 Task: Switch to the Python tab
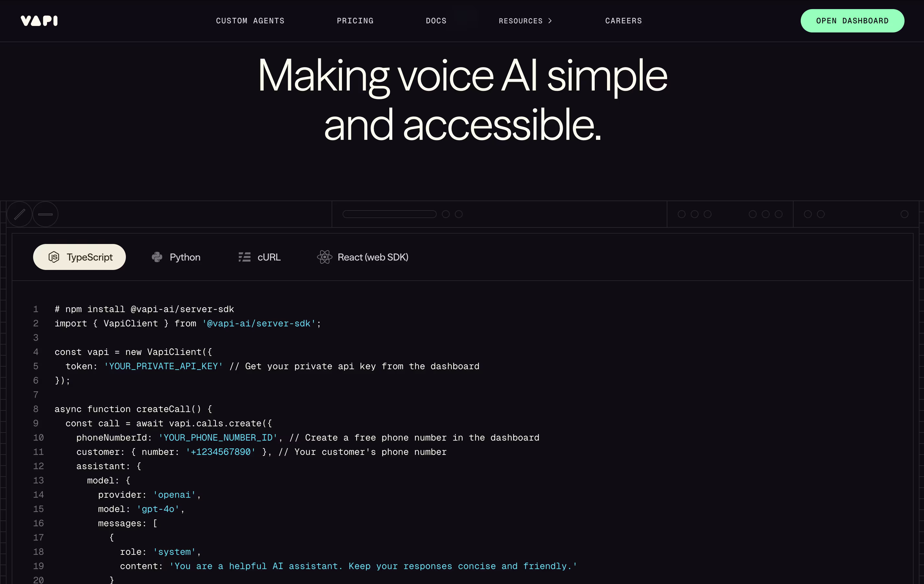click(x=176, y=257)
